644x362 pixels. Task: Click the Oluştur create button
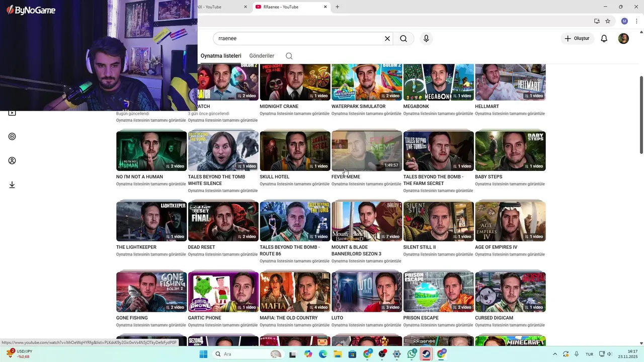pos(577,39)
